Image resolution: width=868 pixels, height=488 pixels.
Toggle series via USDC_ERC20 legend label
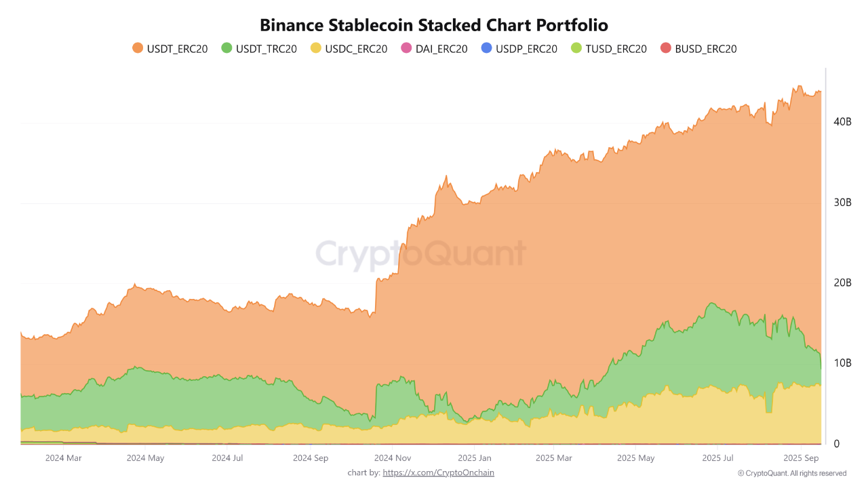[x=357, y=49]
